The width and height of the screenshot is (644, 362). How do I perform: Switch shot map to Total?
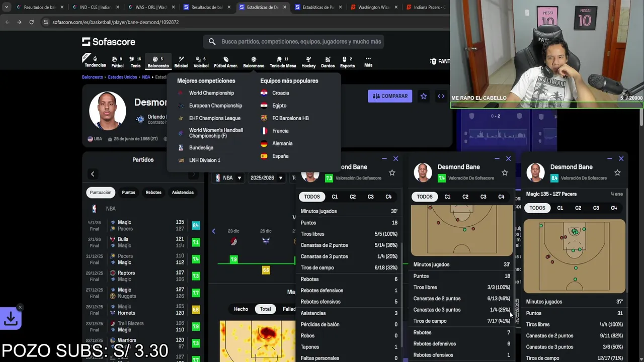[265, 309]
